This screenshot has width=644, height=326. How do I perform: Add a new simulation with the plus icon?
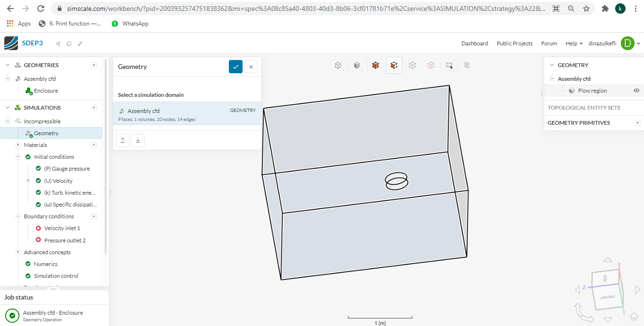click(94, 108)
